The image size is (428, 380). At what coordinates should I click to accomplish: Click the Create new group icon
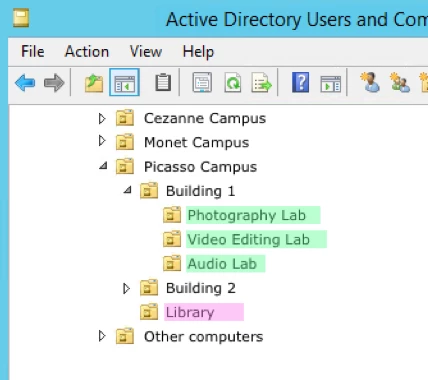(400, 82)
